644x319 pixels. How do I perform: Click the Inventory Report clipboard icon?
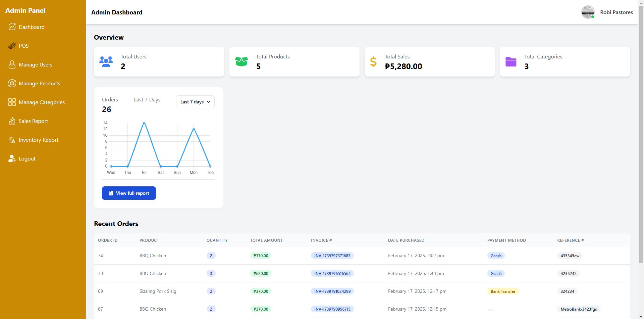[12, 140]
